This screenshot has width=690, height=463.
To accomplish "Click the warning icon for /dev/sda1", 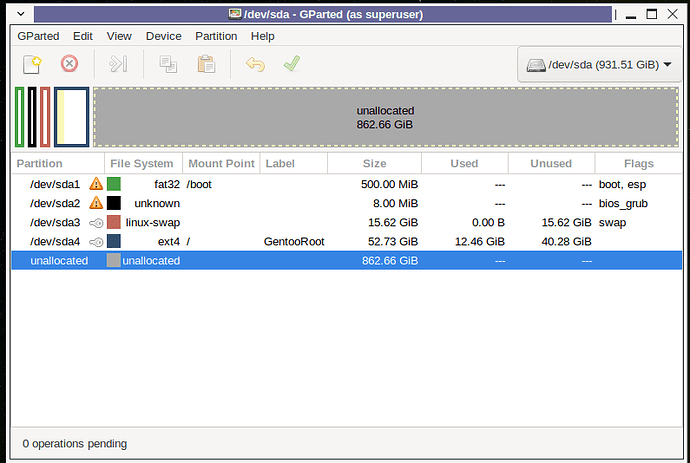I will 96,184.
